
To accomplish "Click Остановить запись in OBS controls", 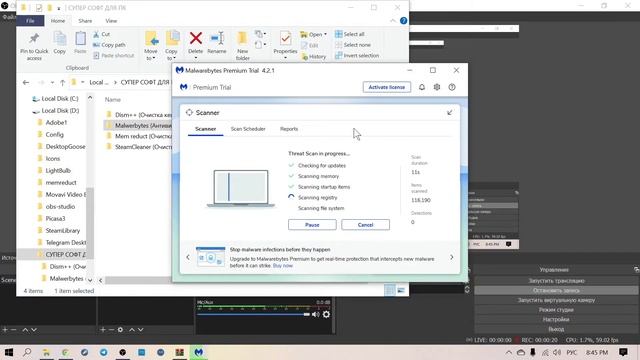I will tap(556, 291).
